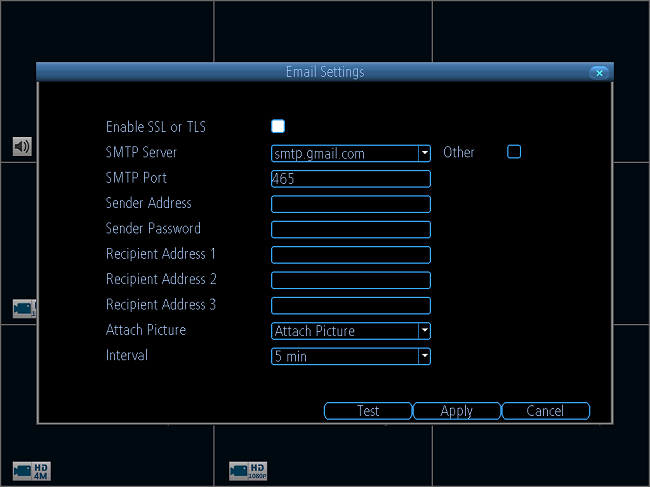Image resolution: width=650 pixels, height=487 pixels.
Task: Select the Recipient Address 2 field
Action: (351, 280)
